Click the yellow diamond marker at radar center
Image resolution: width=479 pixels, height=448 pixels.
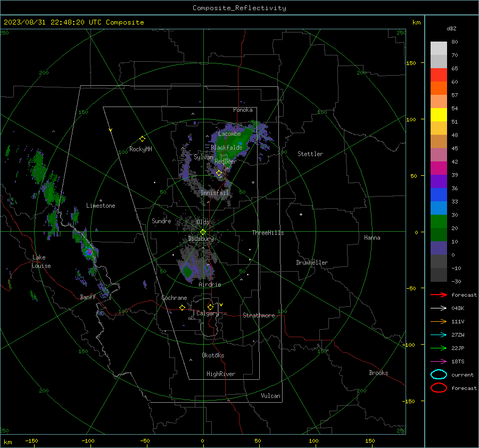point(203,232)
